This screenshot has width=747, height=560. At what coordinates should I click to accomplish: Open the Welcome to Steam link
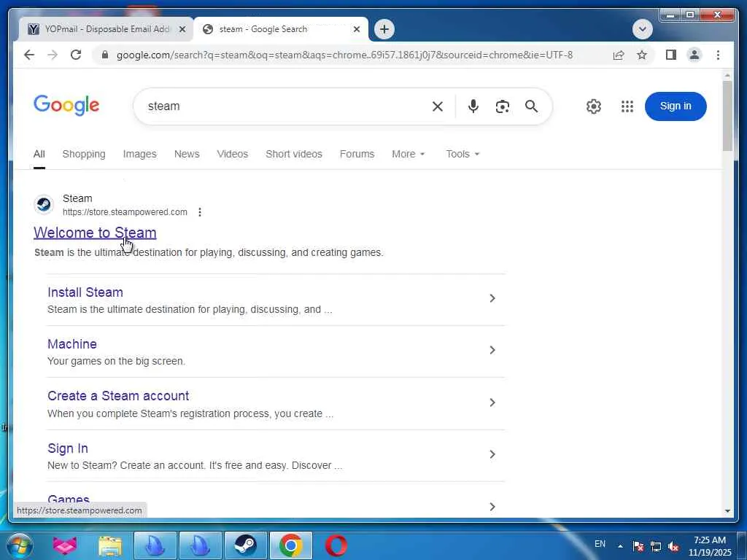pos(95,233)
